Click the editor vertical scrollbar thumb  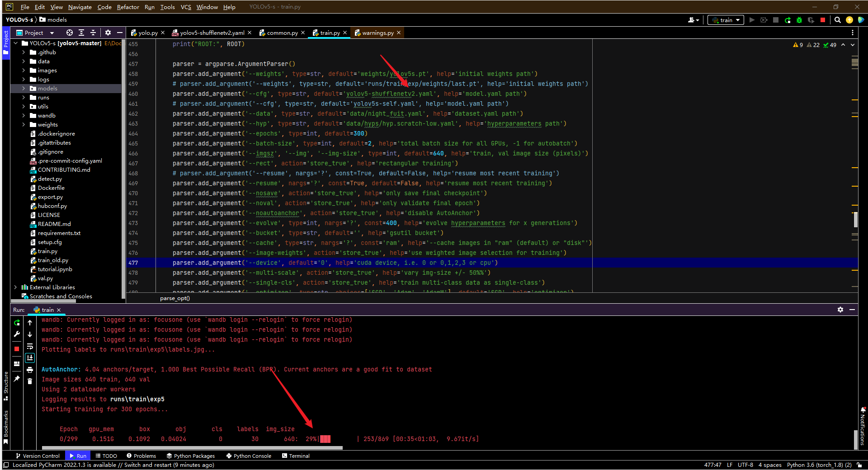(855, 220)
